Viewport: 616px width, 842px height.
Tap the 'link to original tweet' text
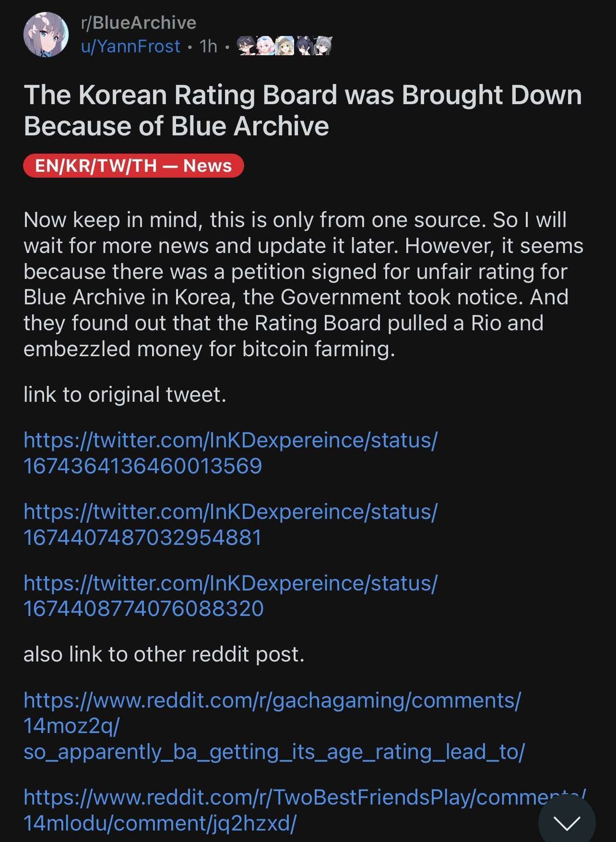tap(125, 395)
